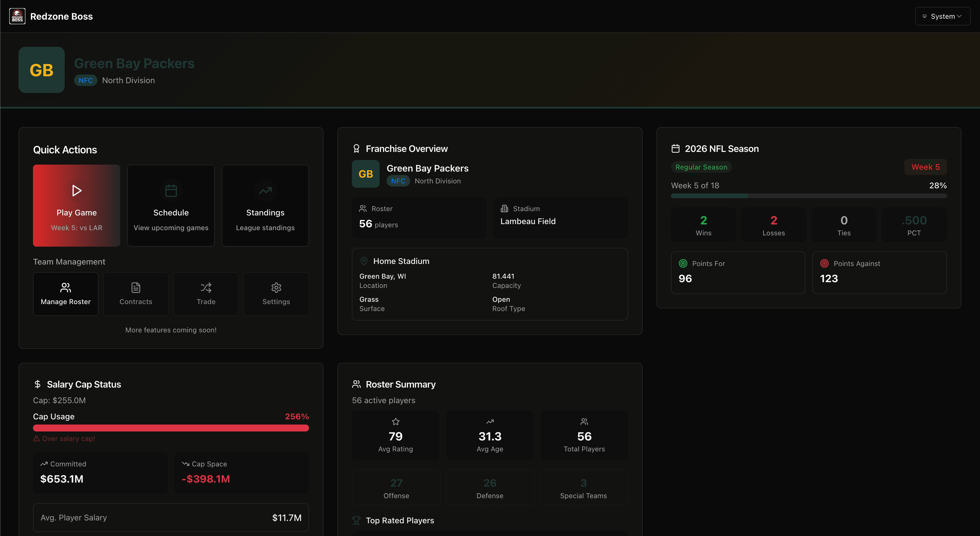Click the NFC conference tag in header

coord(86,80)
